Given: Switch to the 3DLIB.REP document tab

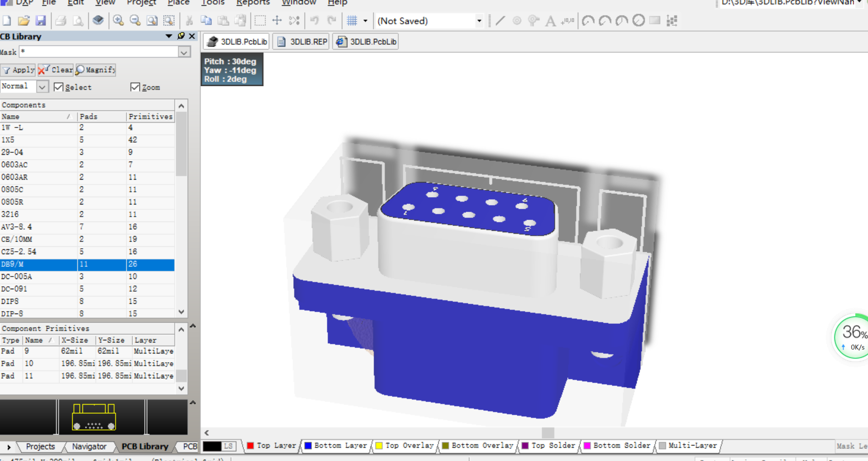Looking at the screenshot, I should click(x=302, y=41).
